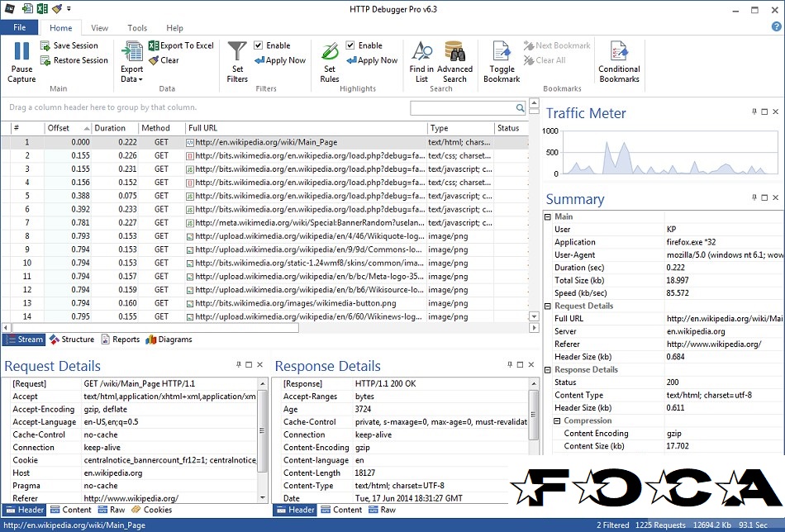Viewport: 785px width, 532px height.
Task: Toggle the Highlights Enable checkbox
Action: pos(350,45)
